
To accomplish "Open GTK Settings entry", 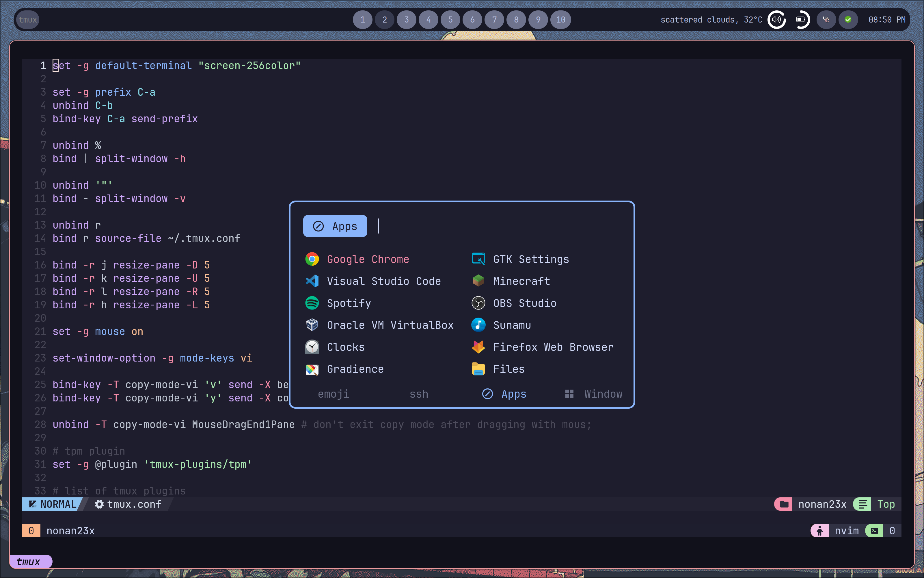I will tap(545, 259).
